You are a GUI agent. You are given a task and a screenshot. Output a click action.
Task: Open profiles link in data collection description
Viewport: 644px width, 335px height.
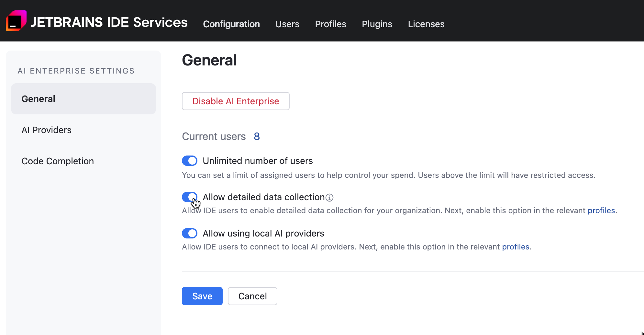coord(601,211)
